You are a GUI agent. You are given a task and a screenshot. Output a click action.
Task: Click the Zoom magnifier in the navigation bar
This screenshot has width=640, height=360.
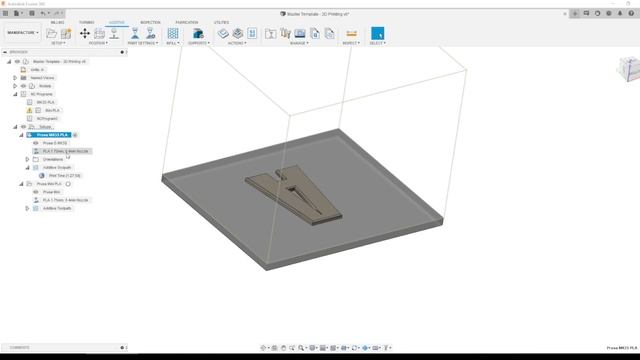click(x=301, y=348)
